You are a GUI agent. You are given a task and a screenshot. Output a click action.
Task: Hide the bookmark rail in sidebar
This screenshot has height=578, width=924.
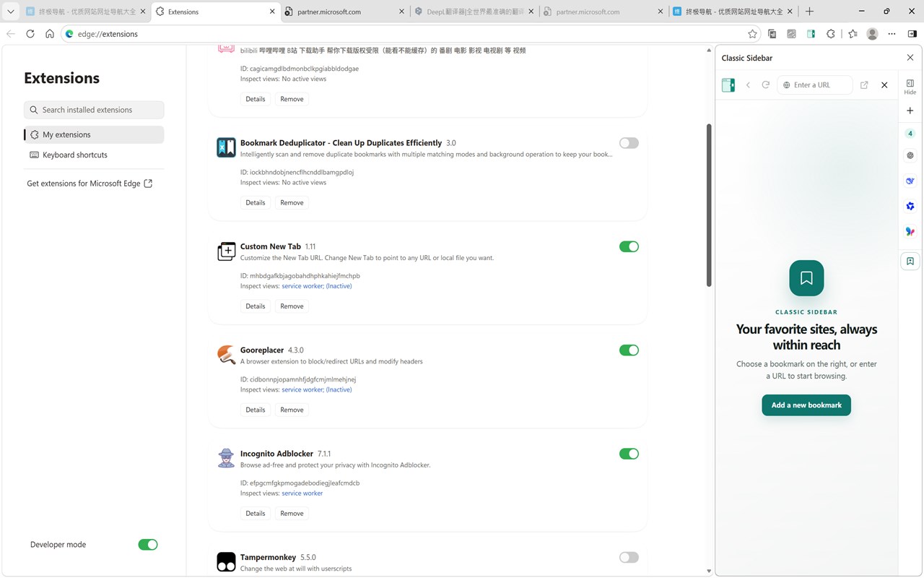(910, 87)
